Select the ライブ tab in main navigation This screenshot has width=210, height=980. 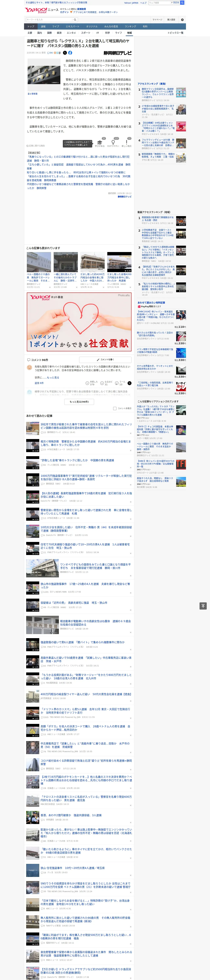56,27
